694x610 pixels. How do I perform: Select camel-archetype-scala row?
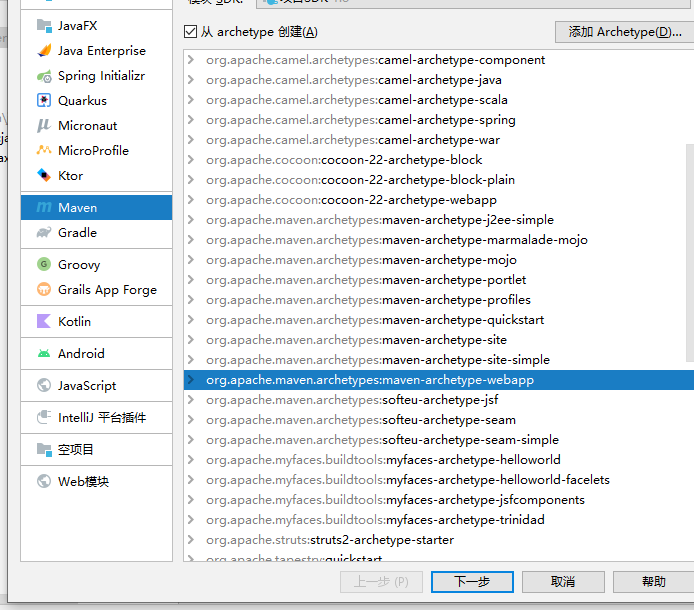439,100
